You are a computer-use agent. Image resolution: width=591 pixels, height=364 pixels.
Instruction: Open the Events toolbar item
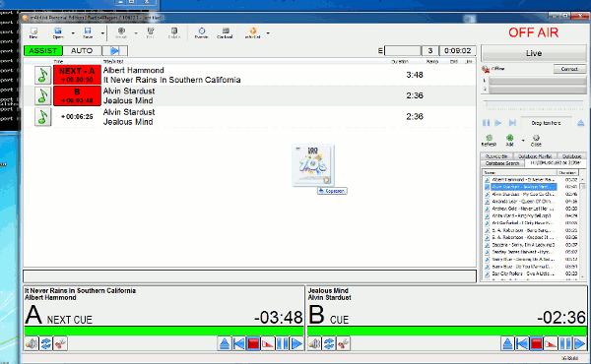coord(202,32)
